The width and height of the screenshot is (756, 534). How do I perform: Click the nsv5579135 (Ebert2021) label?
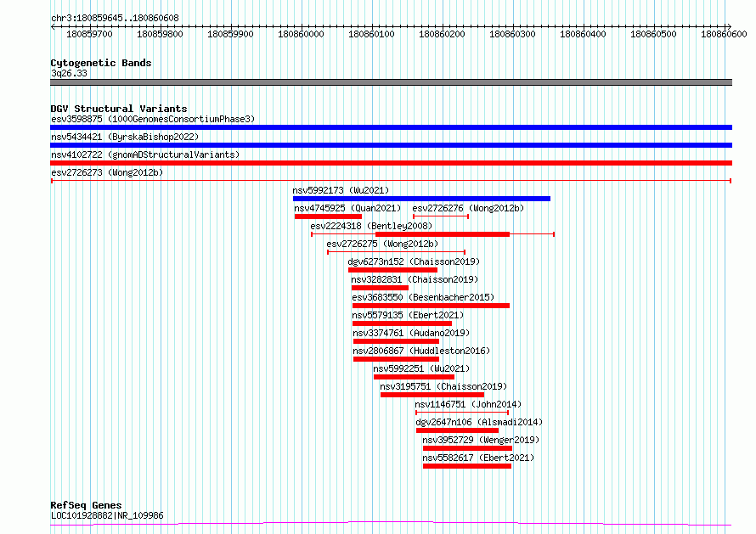click(x=408, y=315)
